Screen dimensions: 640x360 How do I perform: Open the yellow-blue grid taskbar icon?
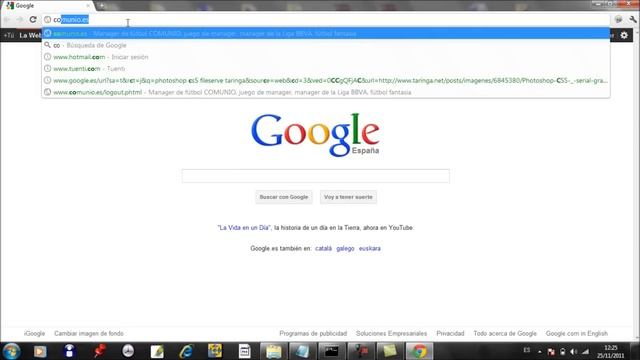click(215, 351)
